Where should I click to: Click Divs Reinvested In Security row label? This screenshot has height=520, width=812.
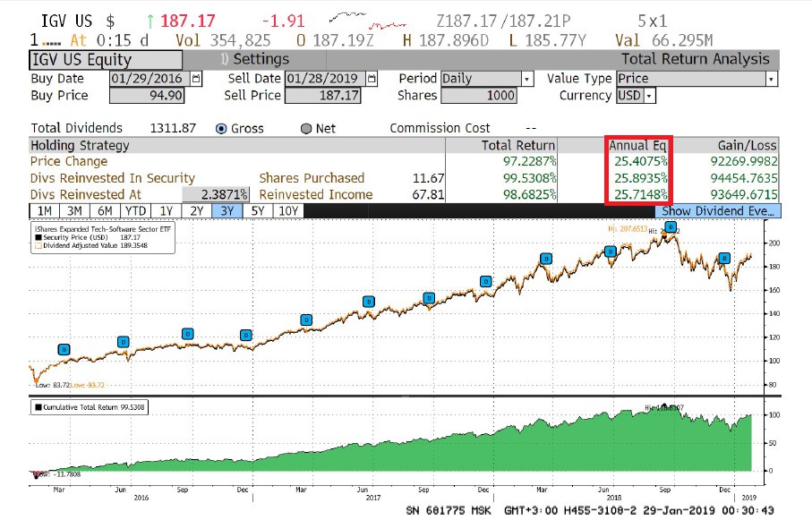point(113,178)
